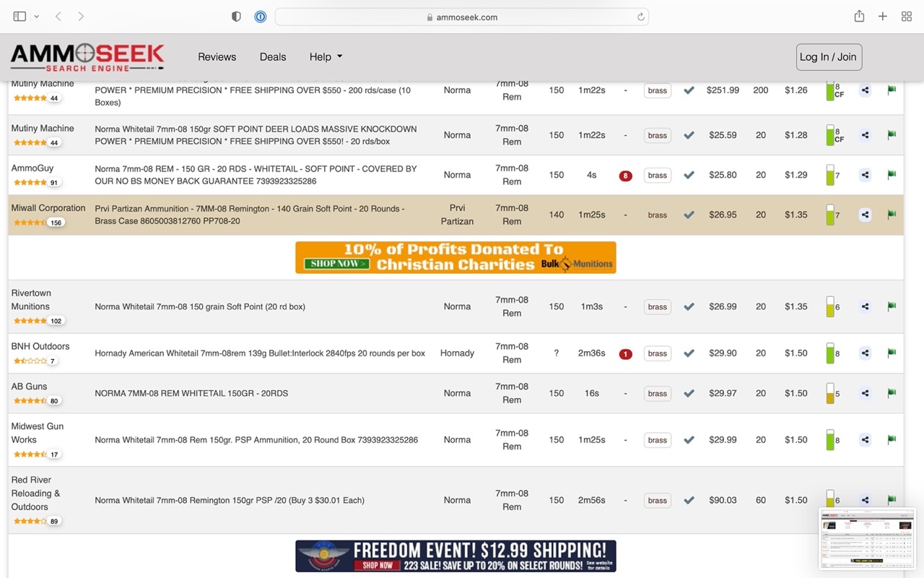
Task: Click the checkmark in Miwall Corporation row
Action: pos(689,215)
